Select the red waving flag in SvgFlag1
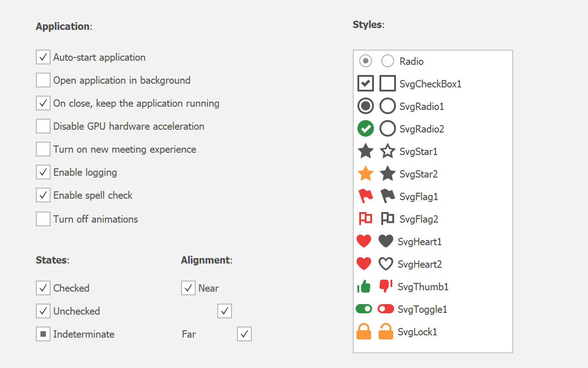588x368 pixels. (366, 196)
